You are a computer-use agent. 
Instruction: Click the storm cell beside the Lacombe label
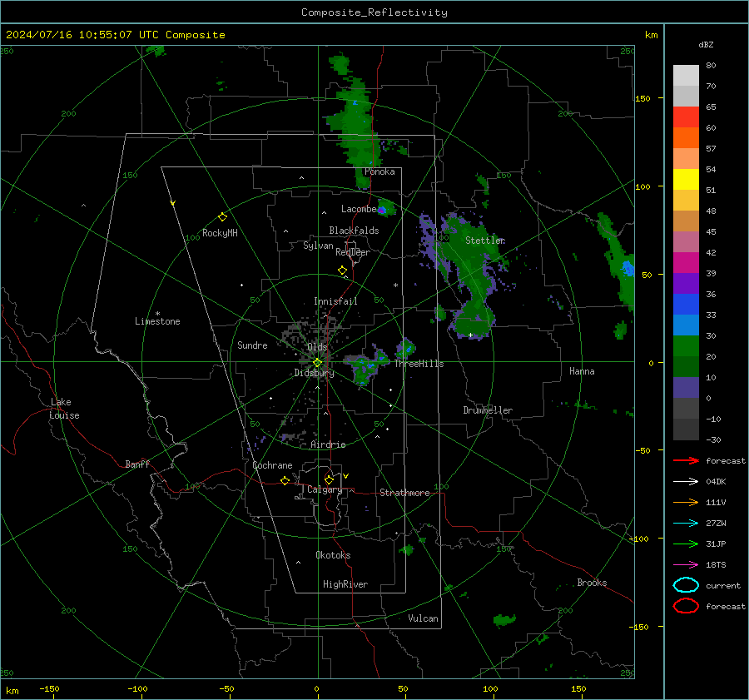click(385, 208)
